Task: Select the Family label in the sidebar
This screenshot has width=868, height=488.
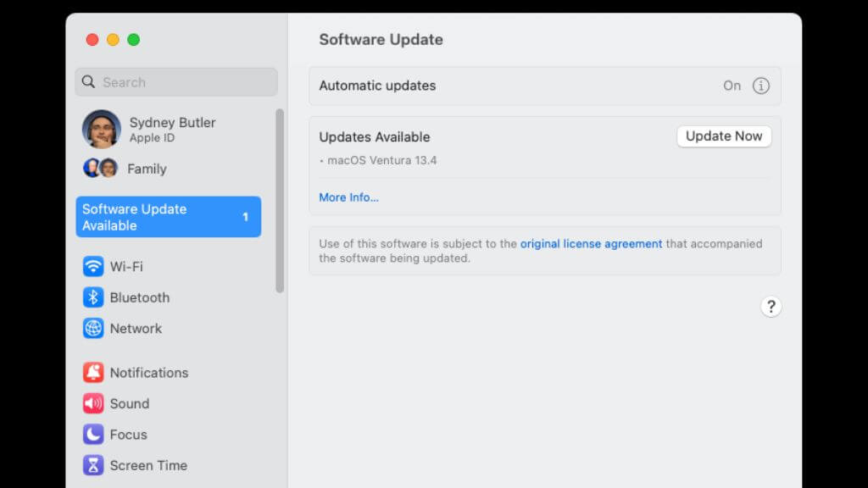Action: pyautogui.click(x=147, y=169)
